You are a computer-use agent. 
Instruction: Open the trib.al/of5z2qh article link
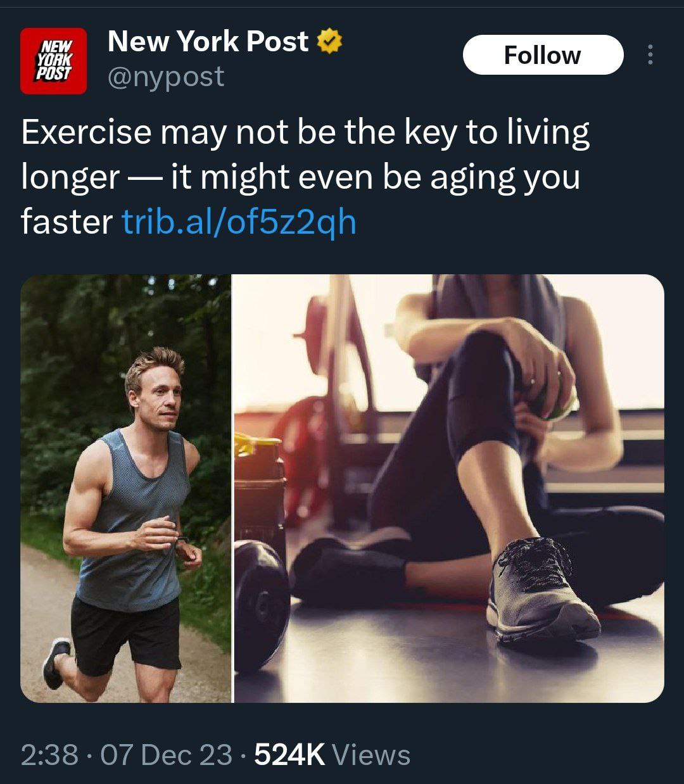point(239,222)
